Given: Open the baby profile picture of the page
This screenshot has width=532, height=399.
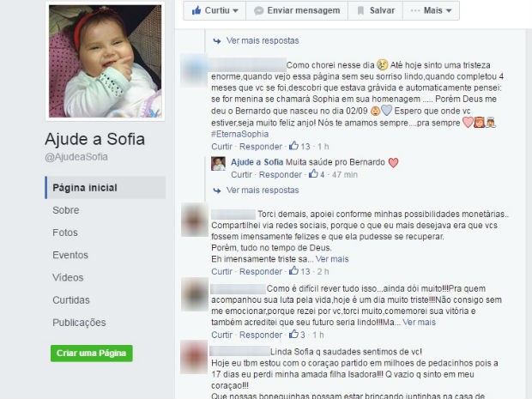Looking at the screenshot, I should pos(106,61).
